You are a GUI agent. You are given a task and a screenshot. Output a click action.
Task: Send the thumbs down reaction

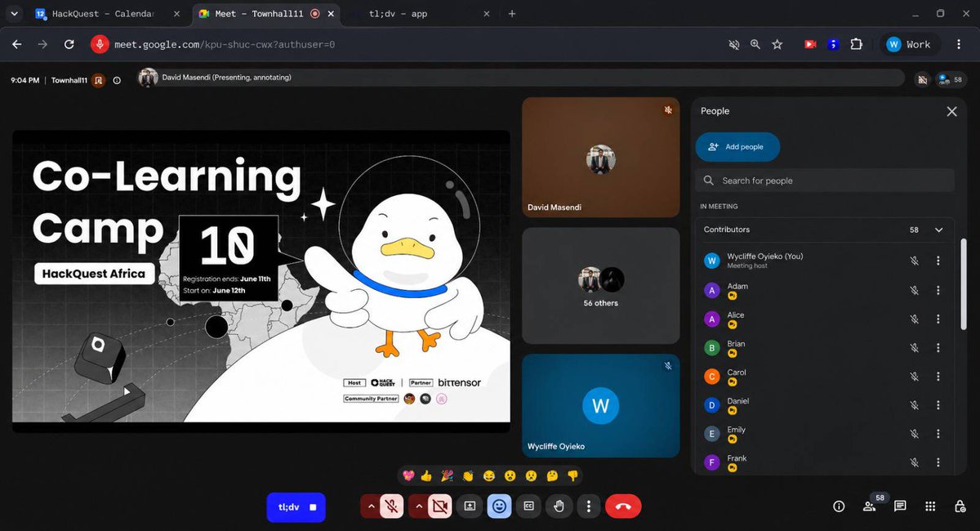(x=572, y=475)
